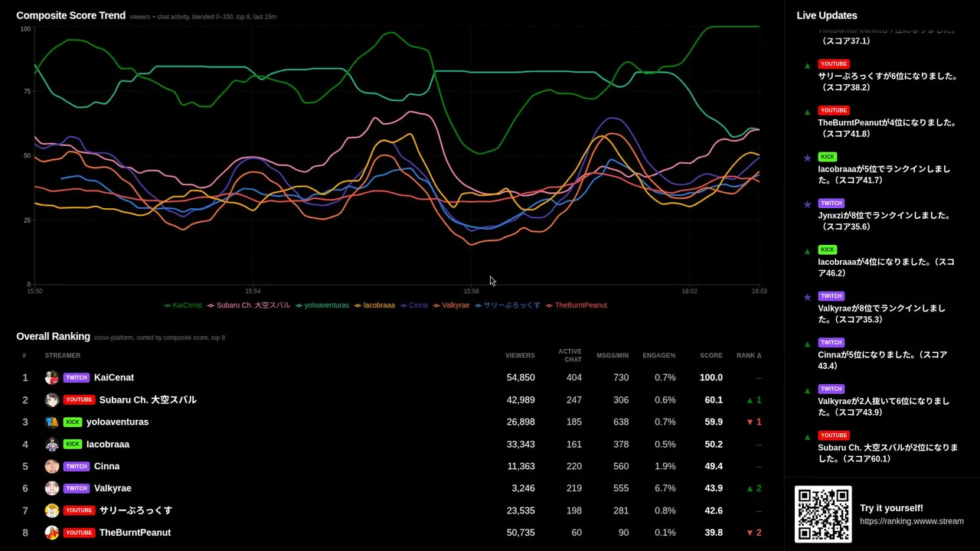Image resolution: width=980 pixels, height=551 pixels.
Task: Click the RANK Δ column header
Action: [749, 356]
